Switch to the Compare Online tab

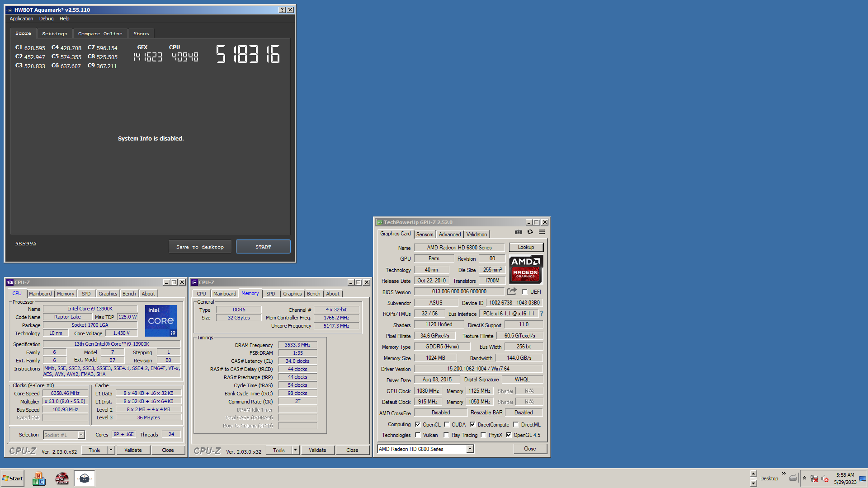click(100, 34)
